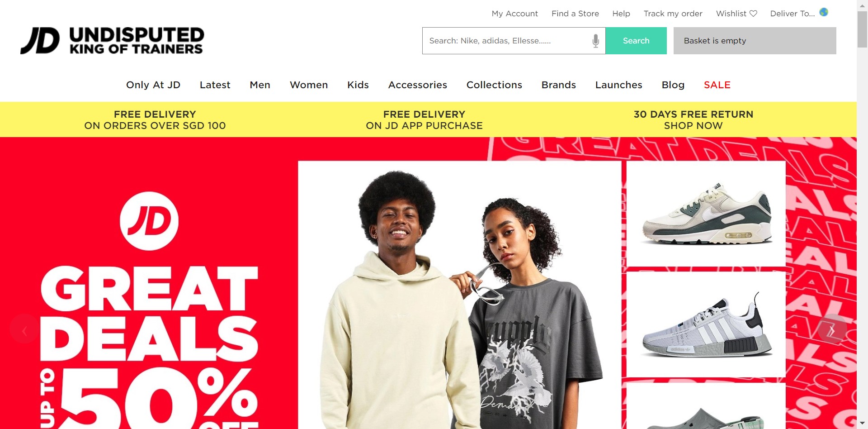Open the Women navigation menu
Screen dimensions: 868x429
pyautogui.click(x=309, y=85)
